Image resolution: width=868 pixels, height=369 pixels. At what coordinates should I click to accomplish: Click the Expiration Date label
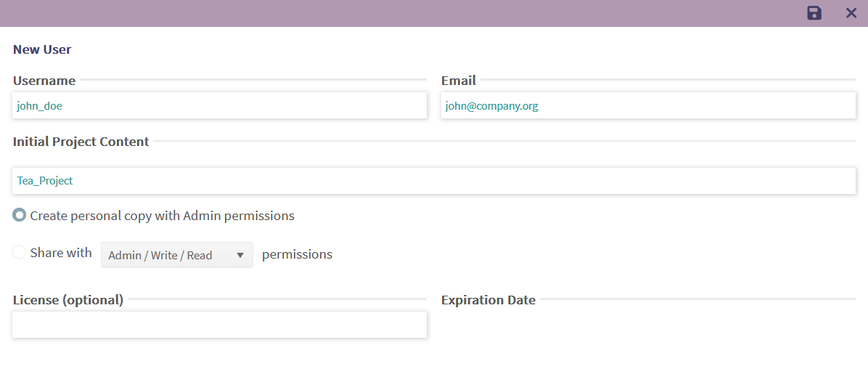[x=488, y=300]
